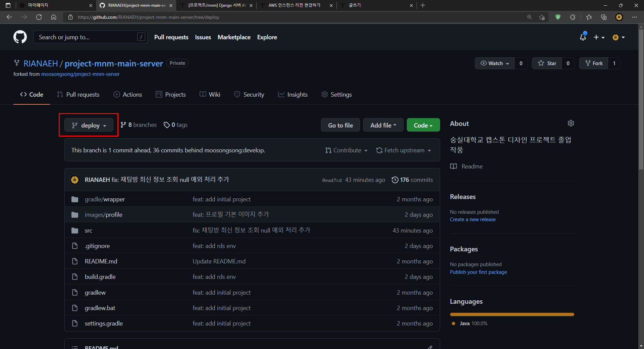644x349 pixels.
Task: Click the src folder icon
Action: tap(75, 231)
